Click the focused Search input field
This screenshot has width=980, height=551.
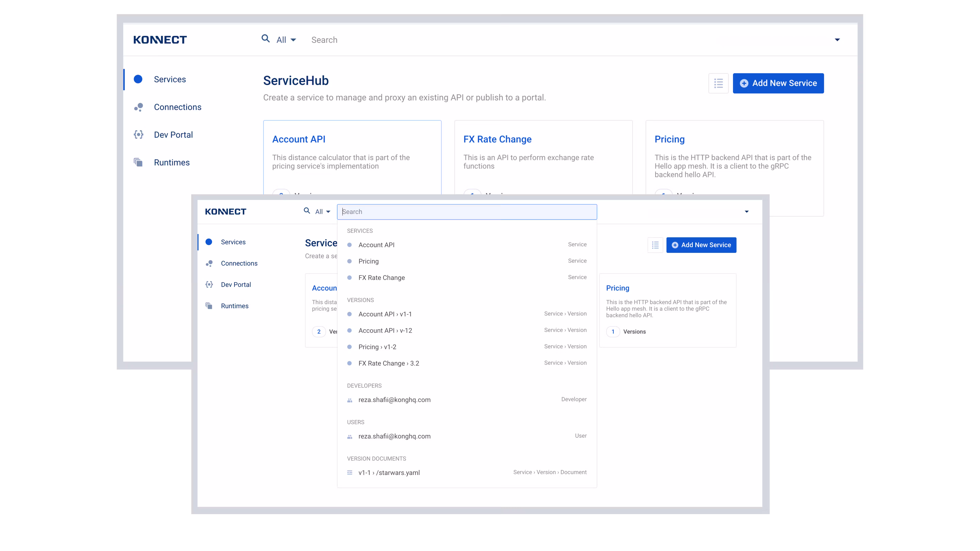click(x=467, y=212)
